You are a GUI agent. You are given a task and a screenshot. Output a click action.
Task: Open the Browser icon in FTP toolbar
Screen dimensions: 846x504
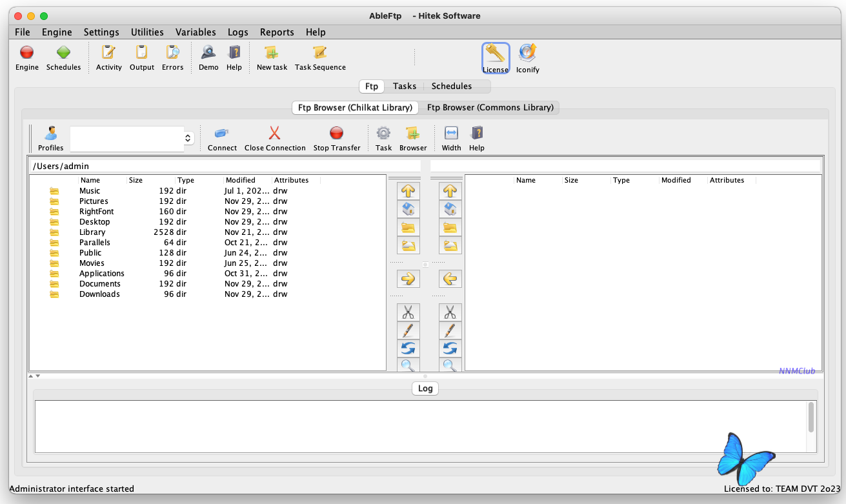[413, 133]
